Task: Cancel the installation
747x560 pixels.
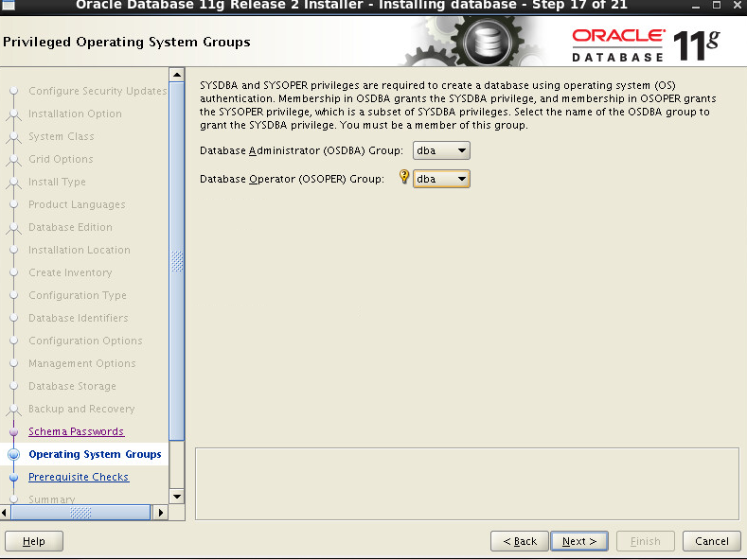Action: 712,541
